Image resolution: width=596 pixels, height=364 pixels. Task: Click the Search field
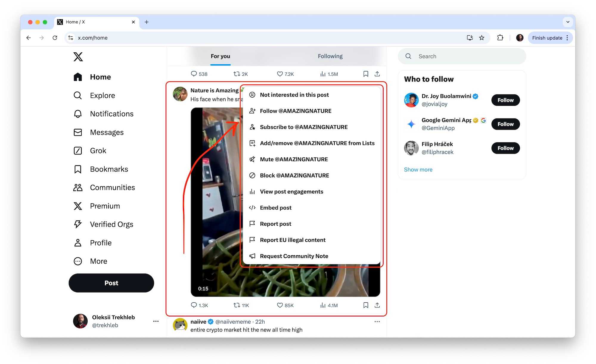point(462,56)
